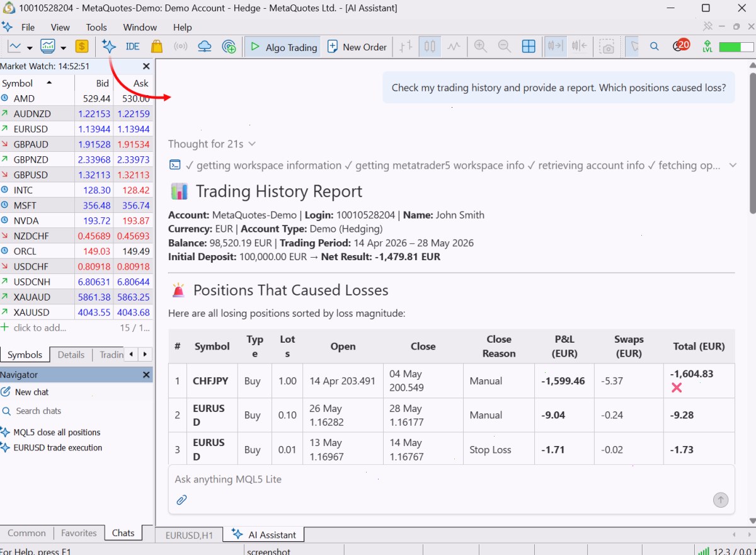Switch to bar chart display mode
This screenshot has height=555, width=756.
(x=406, y=47)
